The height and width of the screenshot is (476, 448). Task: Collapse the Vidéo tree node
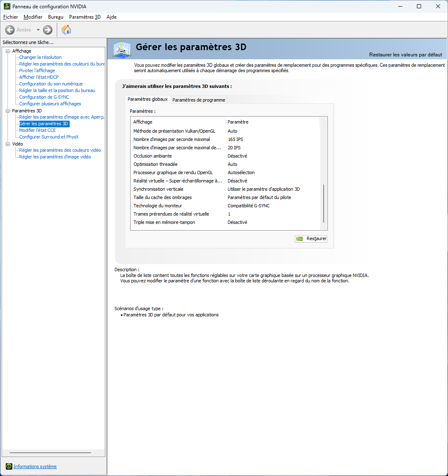8,144
